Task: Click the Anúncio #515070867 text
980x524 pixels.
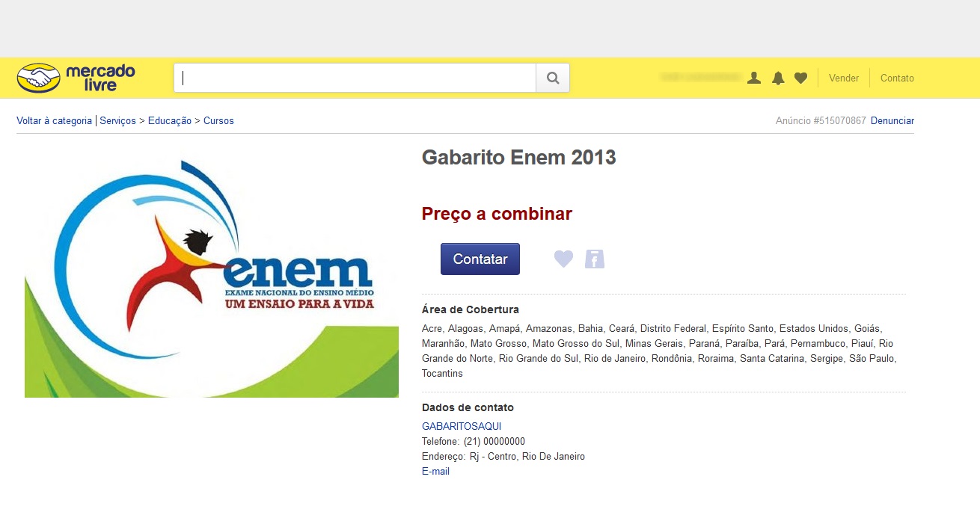Action: [821, 120]
